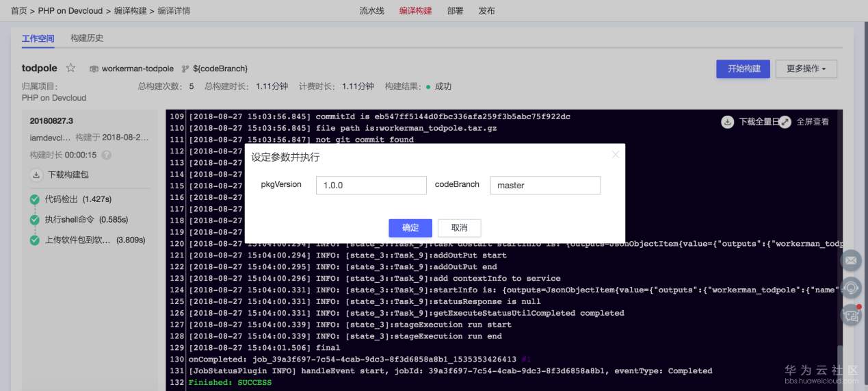Click the workerman-todpole repository name

tap(137, 69)
